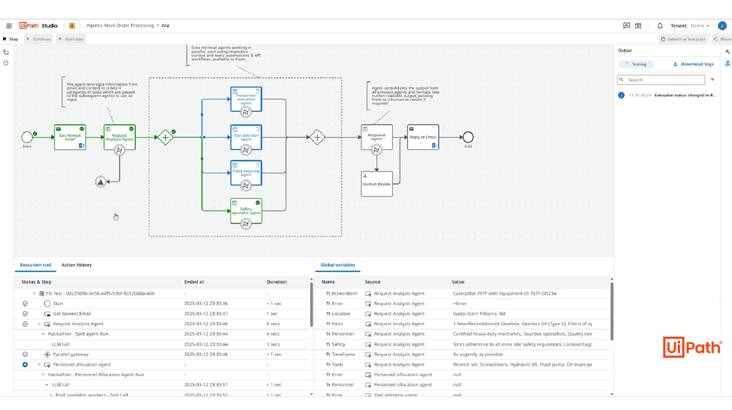This screenshot has width=732, height=410.
Task: Click the n/a breadcrumb item
Action: pyautogui.click(x=165, y=26)
